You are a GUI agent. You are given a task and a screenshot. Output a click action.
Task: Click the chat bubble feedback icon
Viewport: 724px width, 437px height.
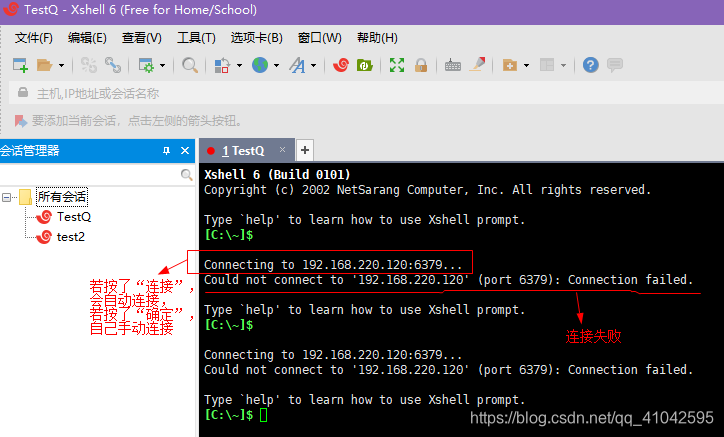point(615,65)
